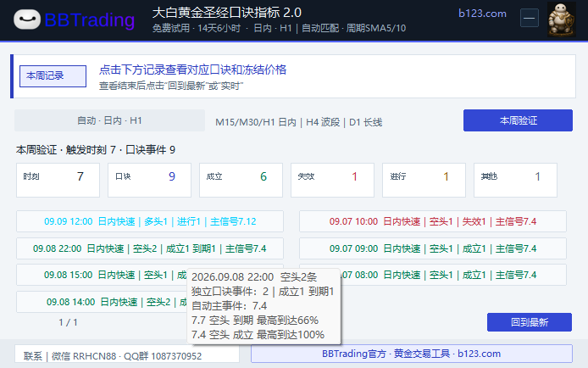Click the 联系 微信 RRHCN88 contact box
The image size is (588, 368).
[127, 354]
